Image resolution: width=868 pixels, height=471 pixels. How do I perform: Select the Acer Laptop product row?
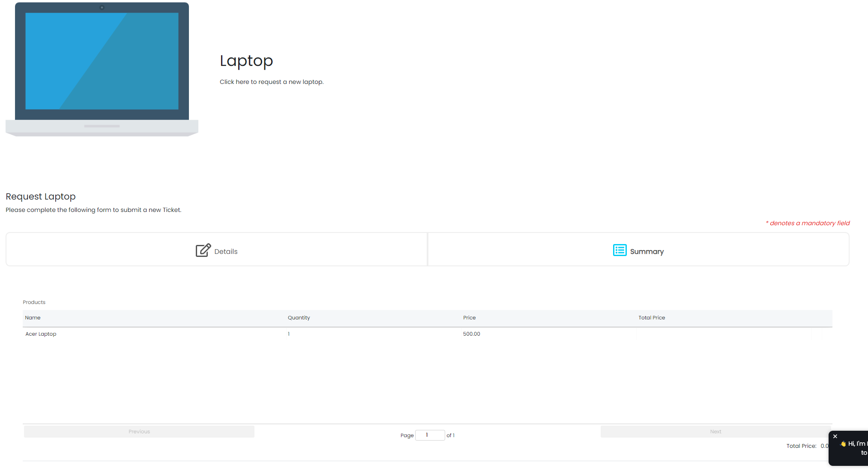pos(41,334)
